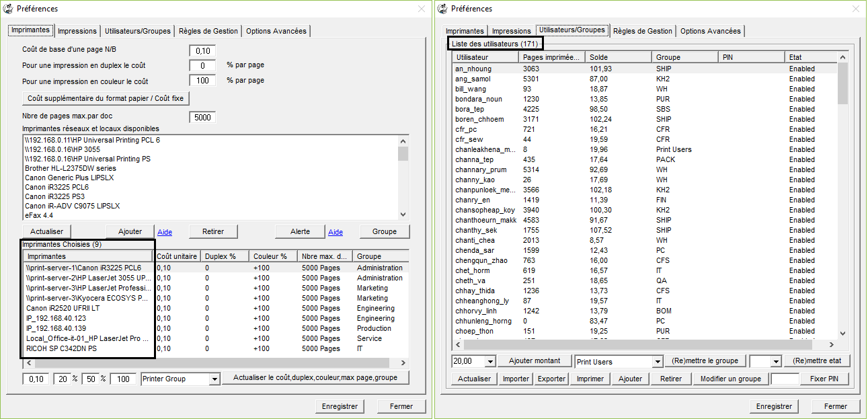This screenshot has width=868, height=419.
Task: Open the state dropdown beside (Re)mettre etat
Action: click(x=775, y=362)
